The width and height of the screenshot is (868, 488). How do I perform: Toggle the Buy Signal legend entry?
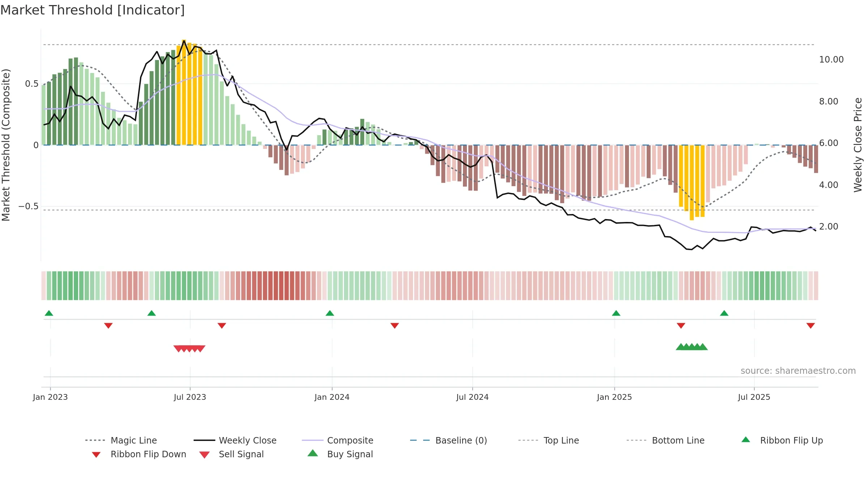pos(340,454)
